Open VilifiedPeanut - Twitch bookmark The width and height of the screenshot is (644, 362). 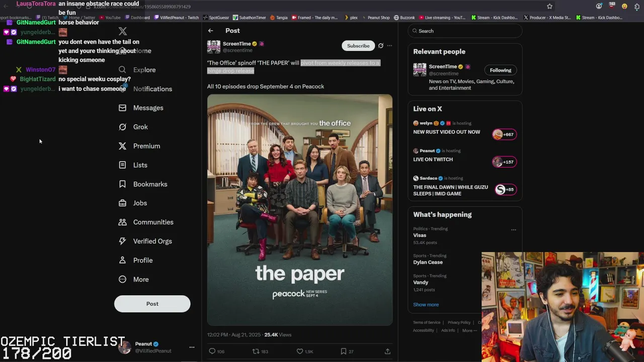pos(176,18)
